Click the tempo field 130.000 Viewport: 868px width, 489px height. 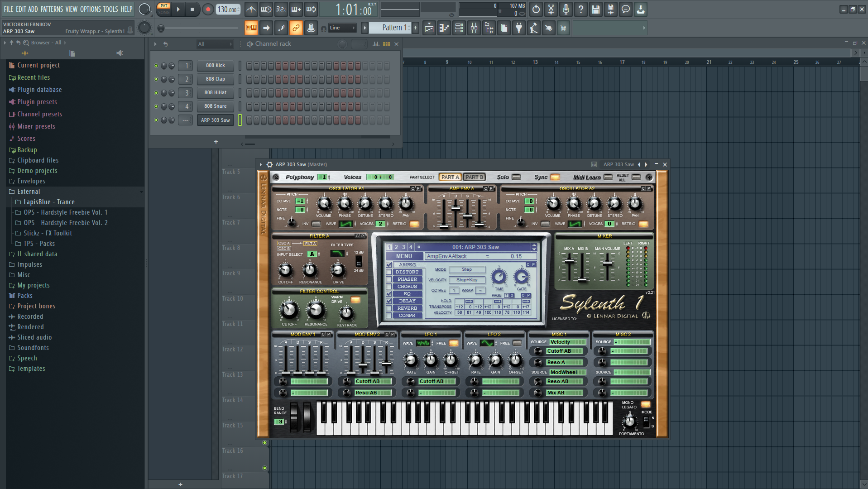pyautogui.click(x=228, y=10)
